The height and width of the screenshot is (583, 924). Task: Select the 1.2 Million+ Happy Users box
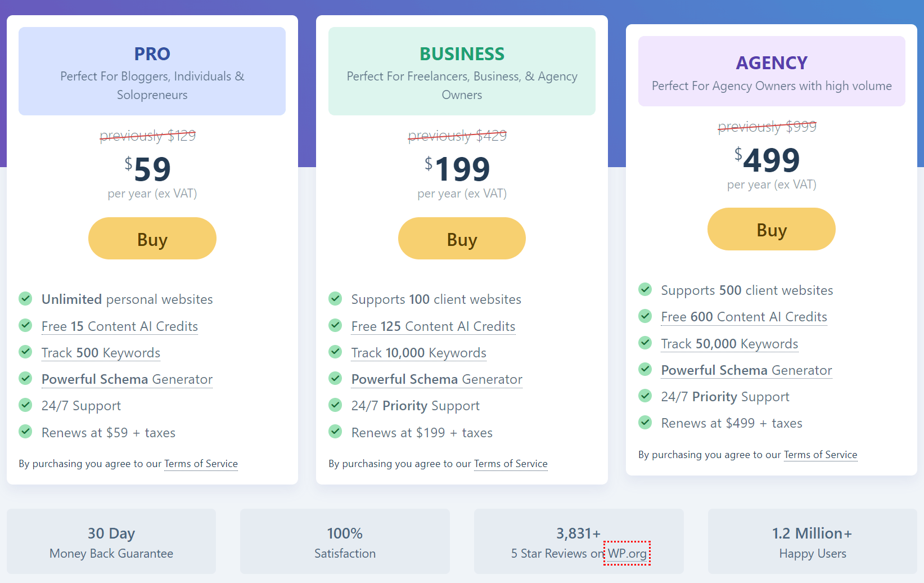point(812,541)
